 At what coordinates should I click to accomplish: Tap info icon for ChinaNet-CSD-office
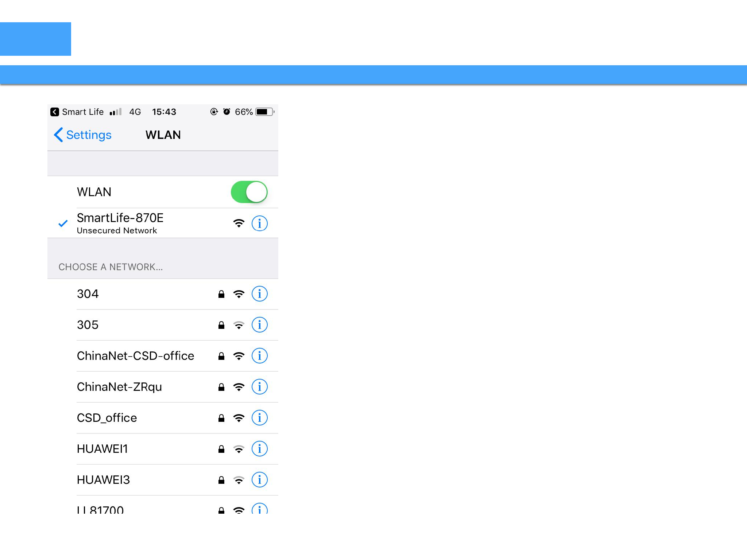click(x=259, y=356)
